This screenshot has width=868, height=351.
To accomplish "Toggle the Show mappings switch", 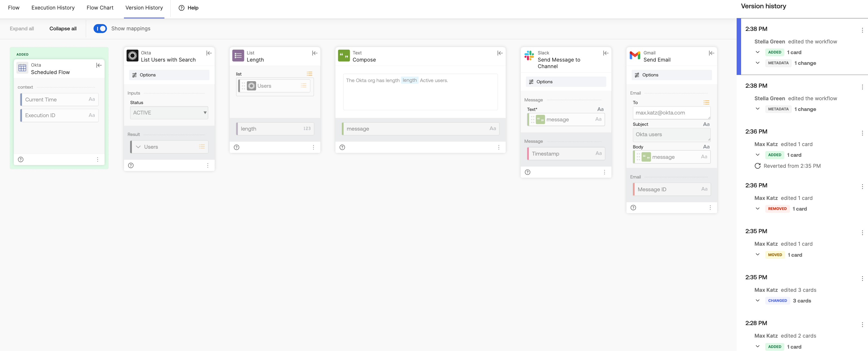I will pyautogui.click(x=100, y=29).
